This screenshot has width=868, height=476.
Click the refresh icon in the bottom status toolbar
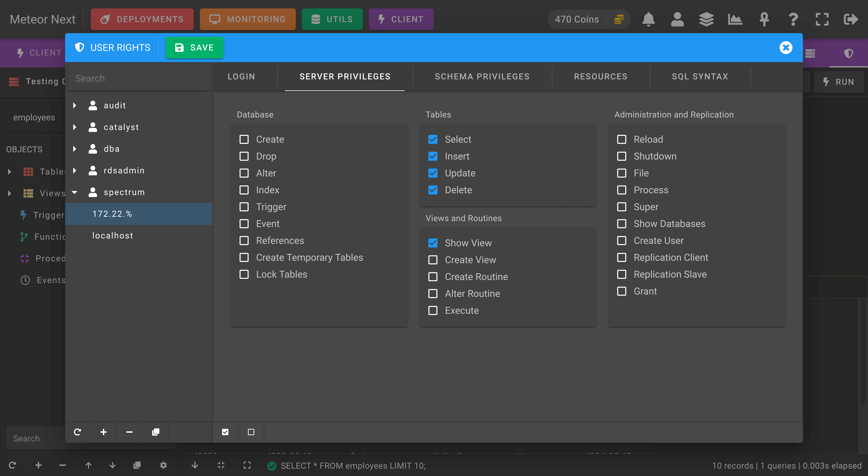click(x=13, y=465)
